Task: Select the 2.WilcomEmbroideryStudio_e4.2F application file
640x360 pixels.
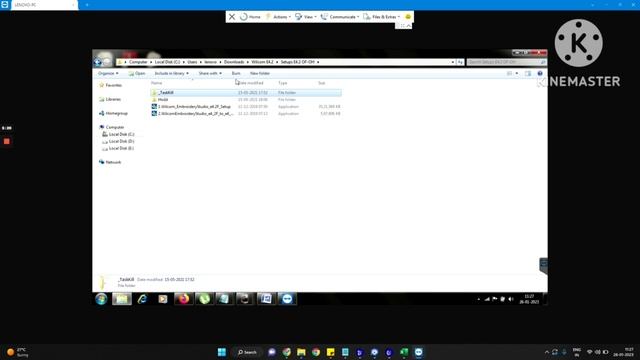Action: point(246,113)
